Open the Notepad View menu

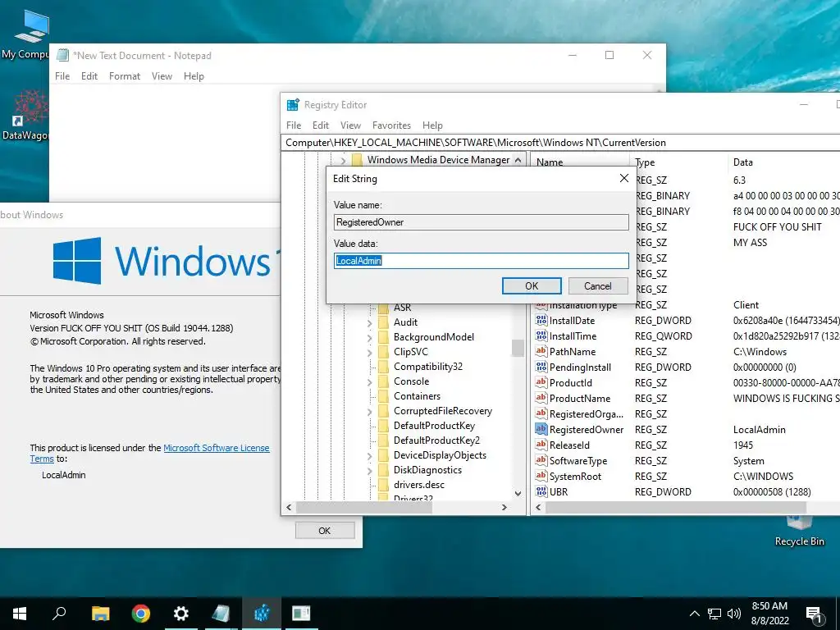pyautogui.click(x=162, y=76)
